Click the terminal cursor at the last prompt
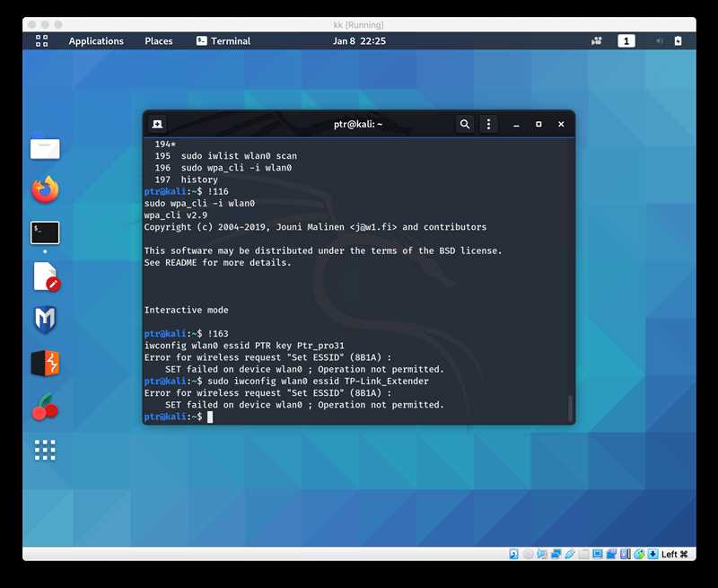This screenshot has height=588, width=718. tap(210, 417)
